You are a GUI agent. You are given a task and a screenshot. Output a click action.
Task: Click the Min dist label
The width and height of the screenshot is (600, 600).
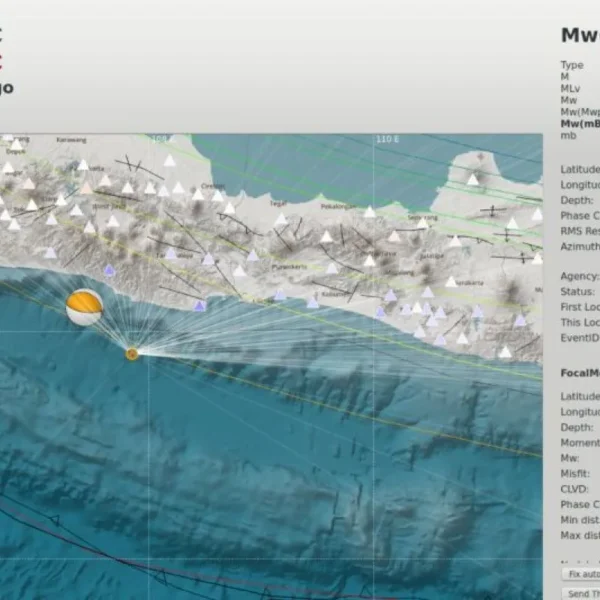pos(580,520)
